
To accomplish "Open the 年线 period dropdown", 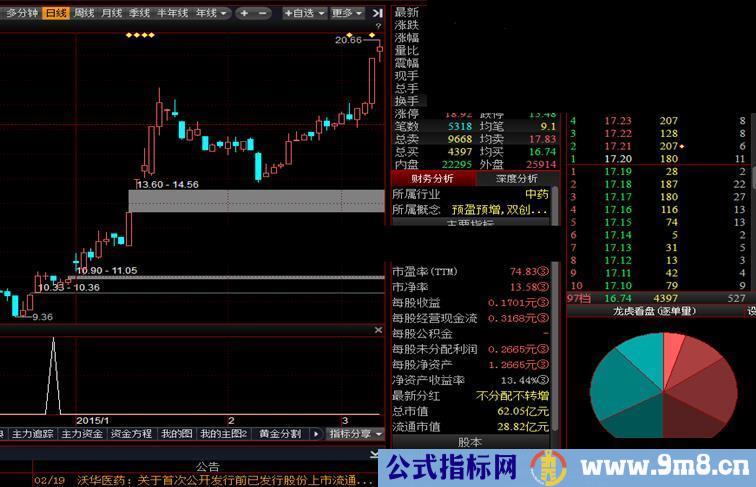I will pyautogui.click(x=211, y=14).
